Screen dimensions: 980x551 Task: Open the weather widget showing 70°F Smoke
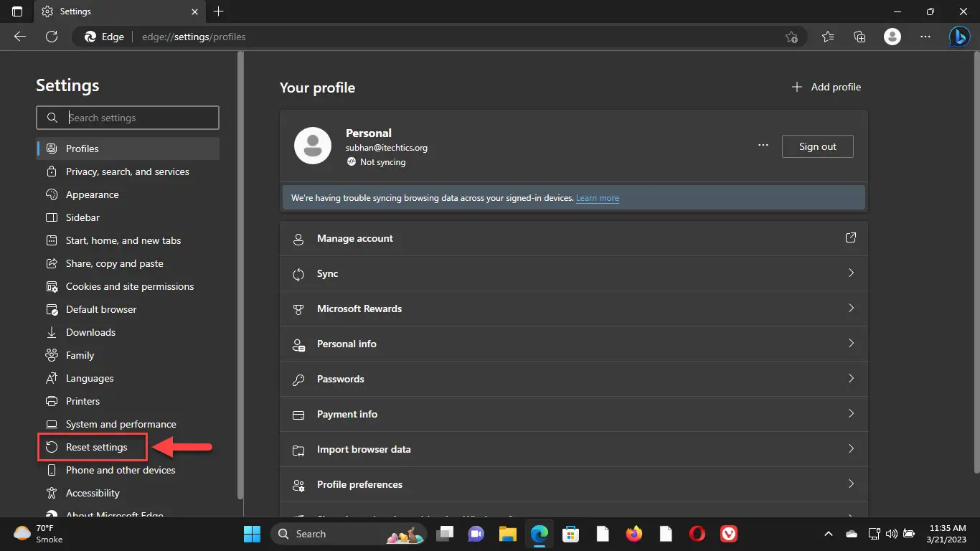(39, 534)
